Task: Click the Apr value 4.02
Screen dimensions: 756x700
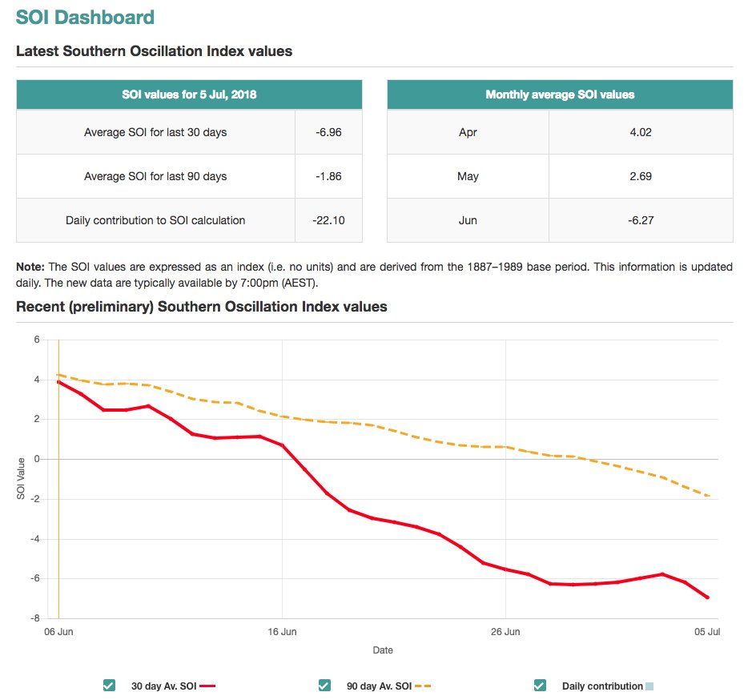Action: coord(641,132)
